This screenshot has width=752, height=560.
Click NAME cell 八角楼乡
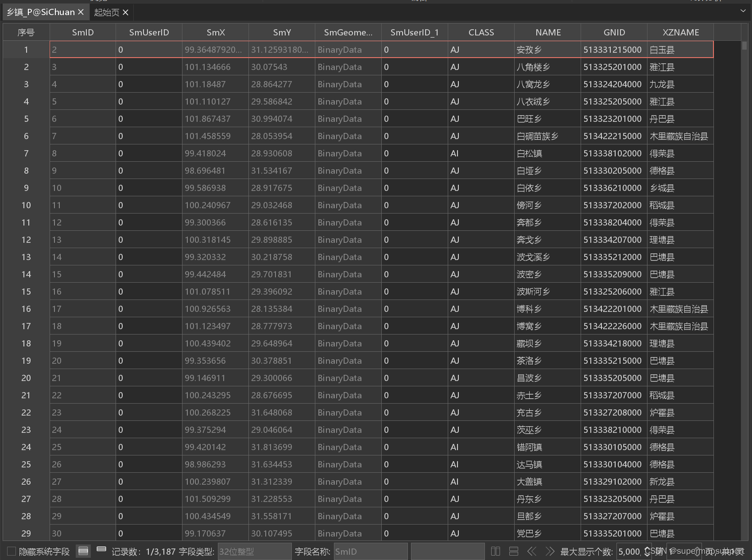547,67
